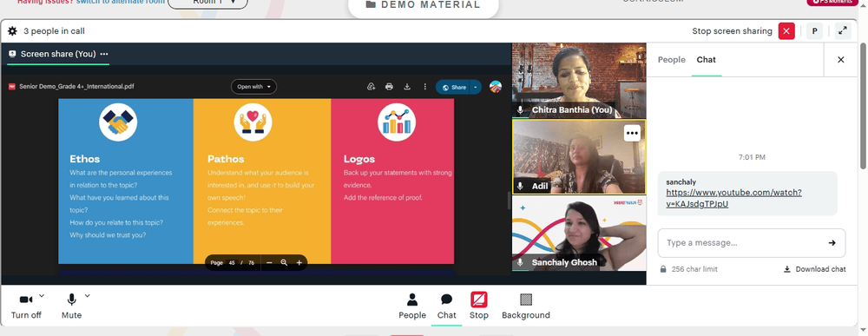Expand the Open with dropdown
868x336 pixels.
click(x=253, y=86)
